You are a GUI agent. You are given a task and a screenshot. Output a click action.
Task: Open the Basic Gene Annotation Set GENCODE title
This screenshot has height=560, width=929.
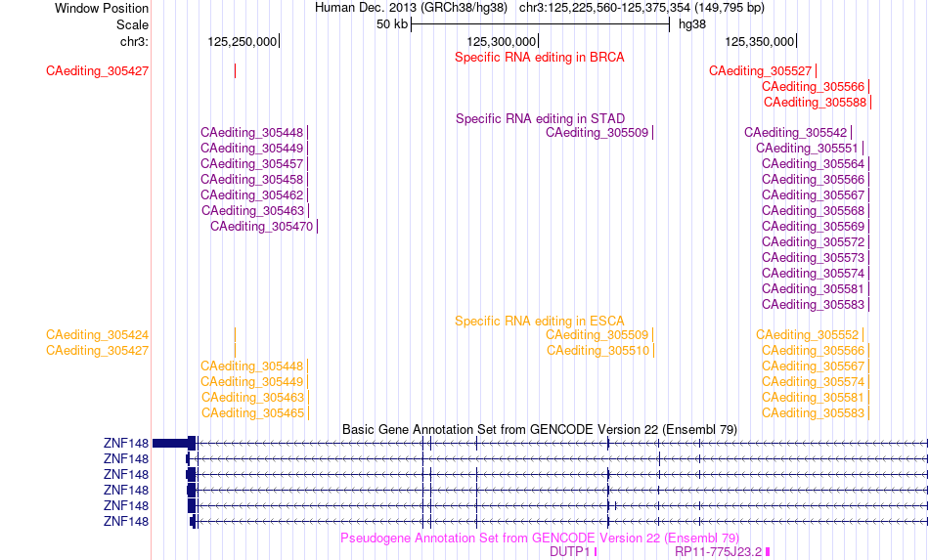click(540, 430)
